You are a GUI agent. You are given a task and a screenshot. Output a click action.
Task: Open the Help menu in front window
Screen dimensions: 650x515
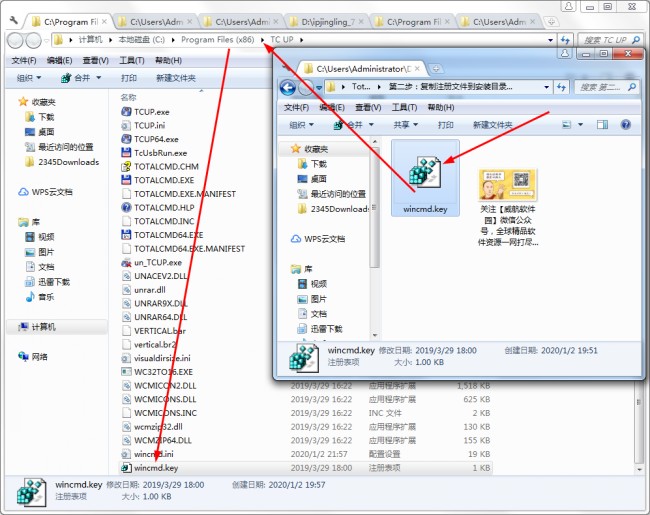click(x=441, y=107)
